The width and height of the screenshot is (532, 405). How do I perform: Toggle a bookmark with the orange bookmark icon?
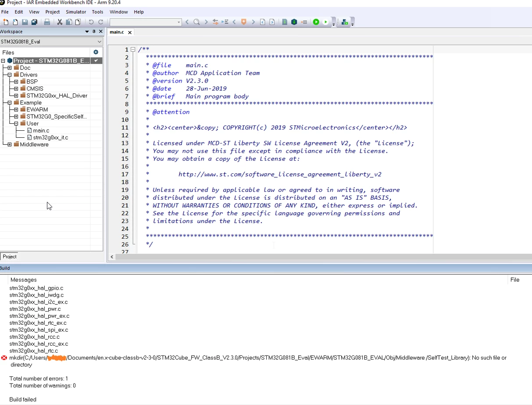[244, 22]
